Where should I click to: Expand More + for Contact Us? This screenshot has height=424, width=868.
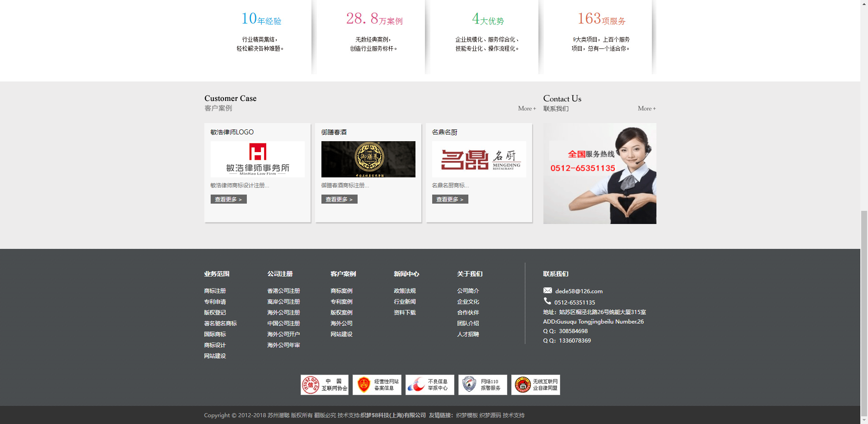point(646,109)
